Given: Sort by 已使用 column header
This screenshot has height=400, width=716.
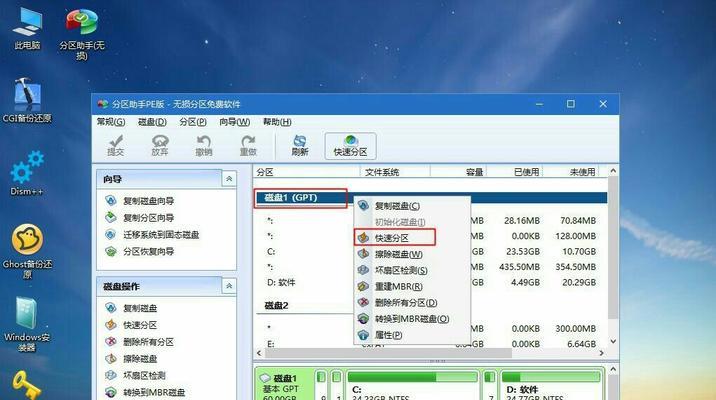Looking at the screenshot, I should coord(514,172).
